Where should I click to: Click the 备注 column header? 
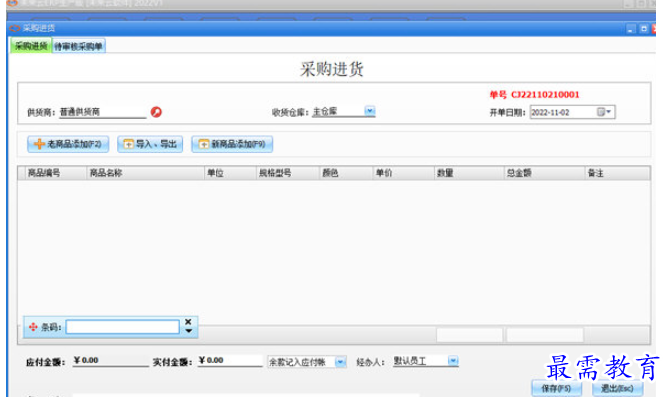(x=617, y=173)
